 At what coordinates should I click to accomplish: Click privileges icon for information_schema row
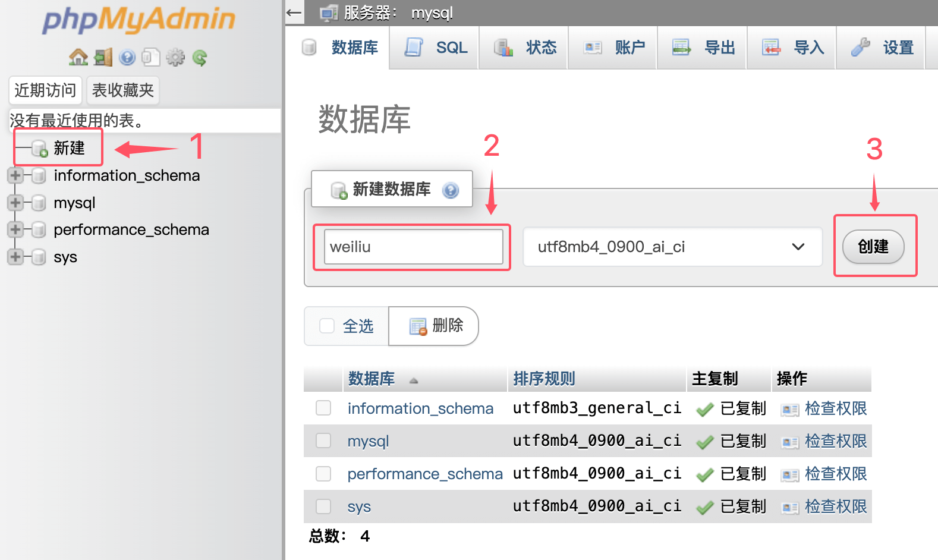[789, 410]
